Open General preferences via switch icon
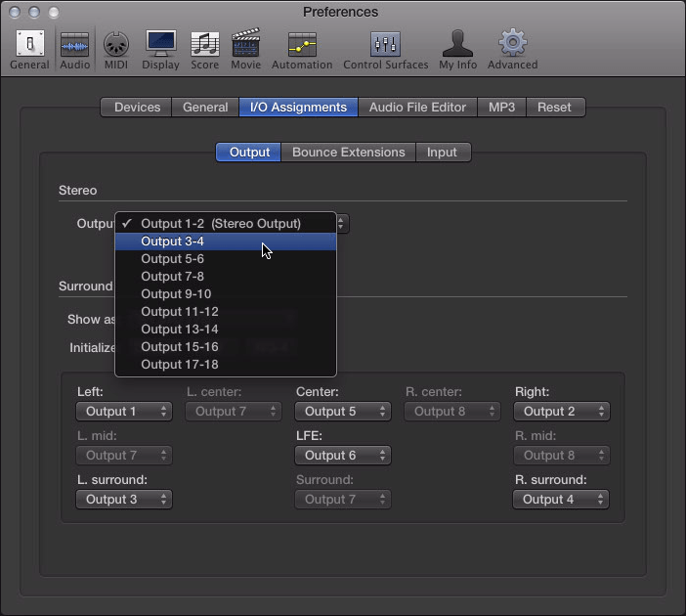The image size is (686, 616). 29,50
